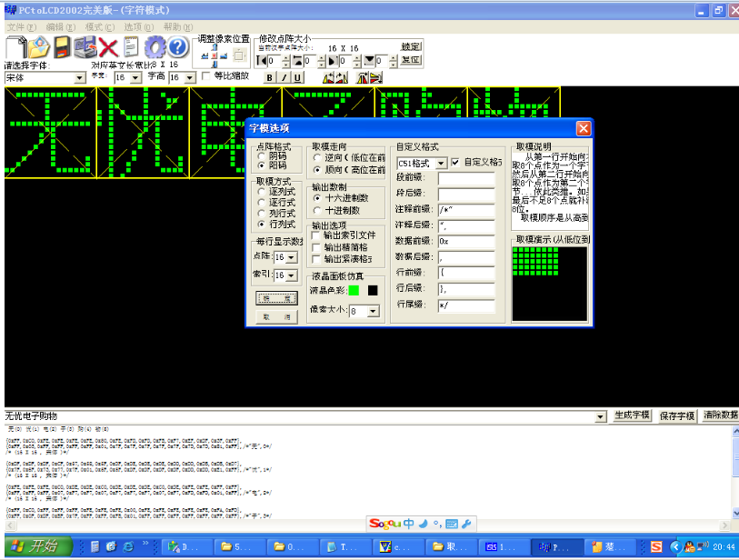Shift pixels left with the left arrow icon
739x560 pixels.
point(205,55)
